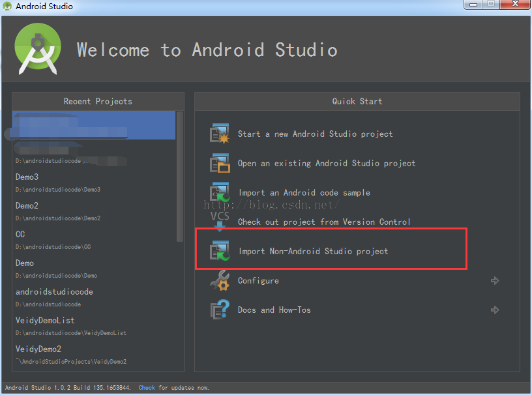Close the Android Studio window
Viewport: 532px width, 395px height.
[x=515, y=5]
